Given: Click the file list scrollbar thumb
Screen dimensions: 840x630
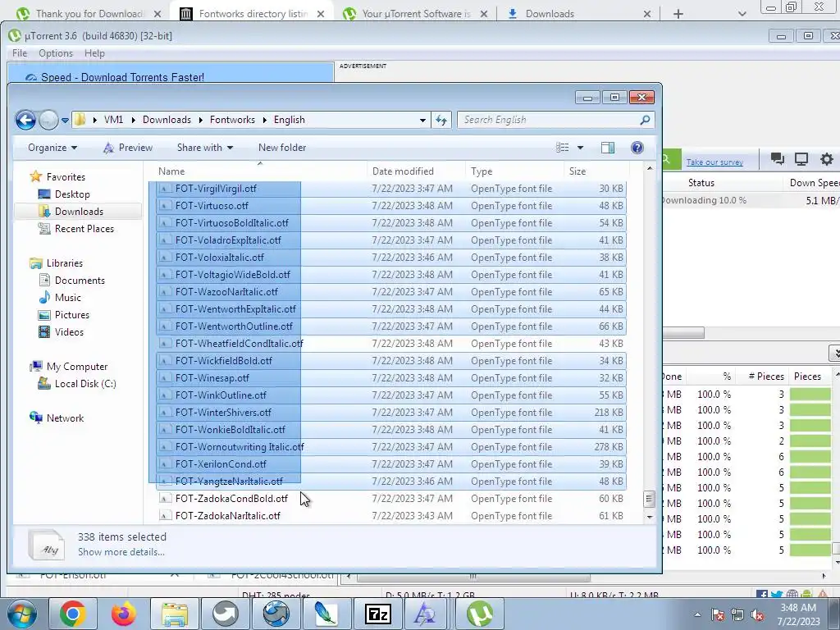Looking at the screenshot, I should [x=650, y=500].
